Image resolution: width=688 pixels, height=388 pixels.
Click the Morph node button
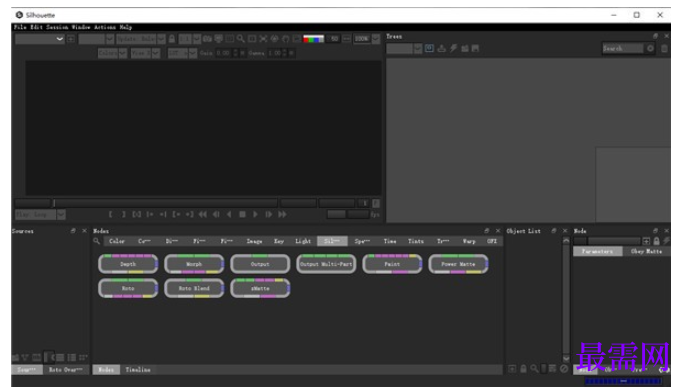click(x=194, y=264)
